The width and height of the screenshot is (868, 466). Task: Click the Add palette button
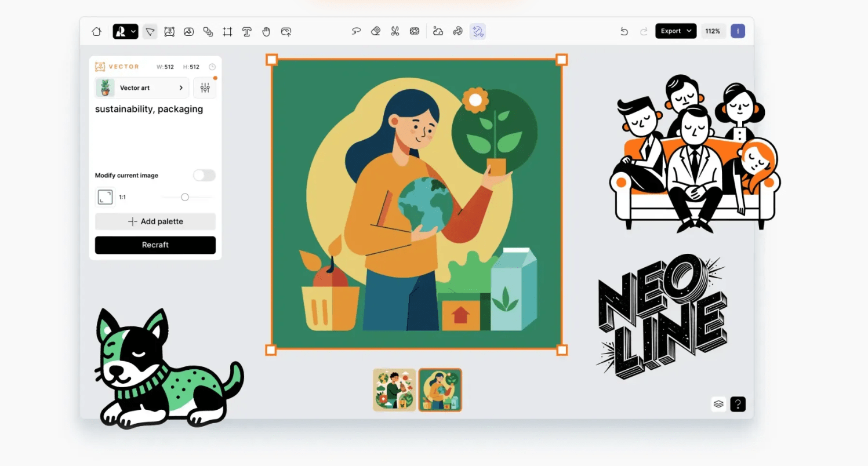[x=155, y=221]
